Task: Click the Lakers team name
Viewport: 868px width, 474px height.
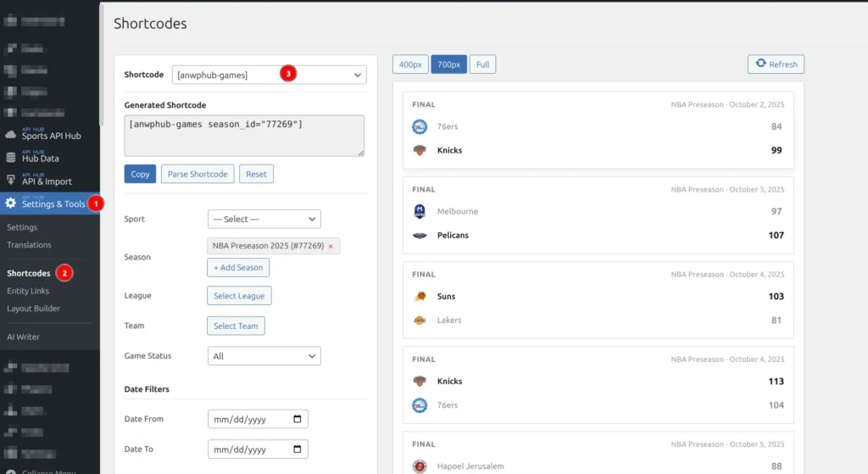Action: click(x=449, y=320)
